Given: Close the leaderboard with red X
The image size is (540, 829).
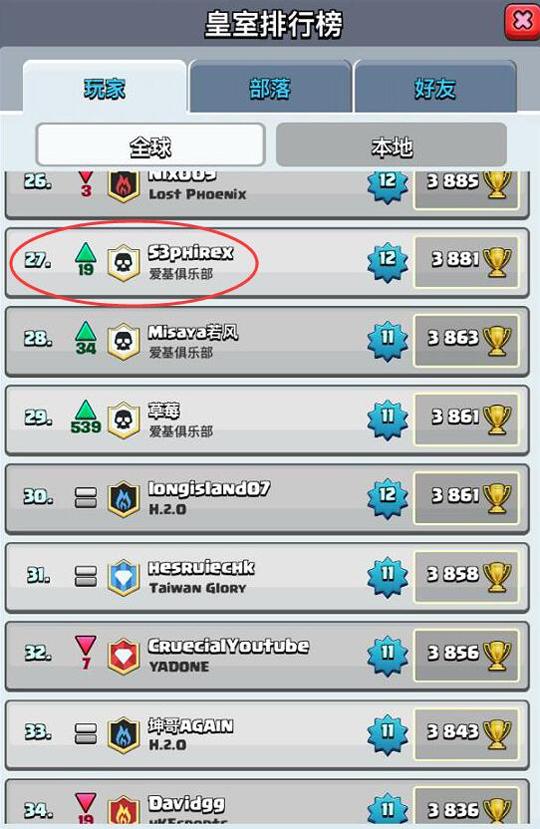Looking at the screenshot, I should [x=521, y=22].
